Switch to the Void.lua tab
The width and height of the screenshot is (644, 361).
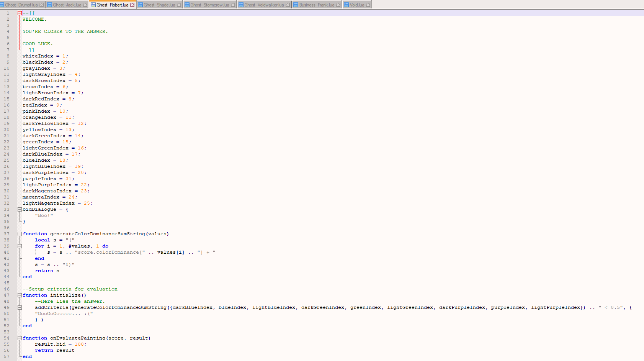click(357, 5)
